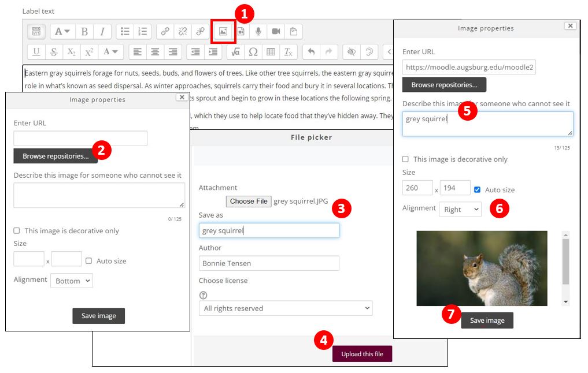588x373 pixels.
Task: Uncheck the checked Auto size checkbox
Action: click(x=477, y=189)
